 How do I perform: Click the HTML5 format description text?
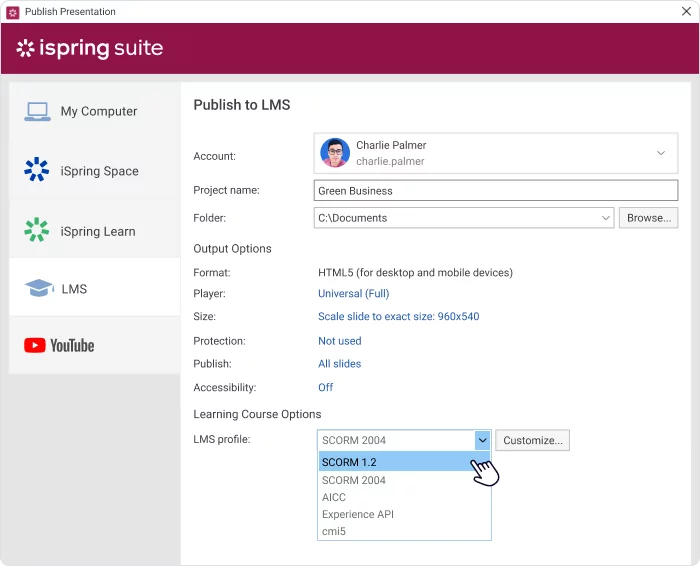(415, 273)
